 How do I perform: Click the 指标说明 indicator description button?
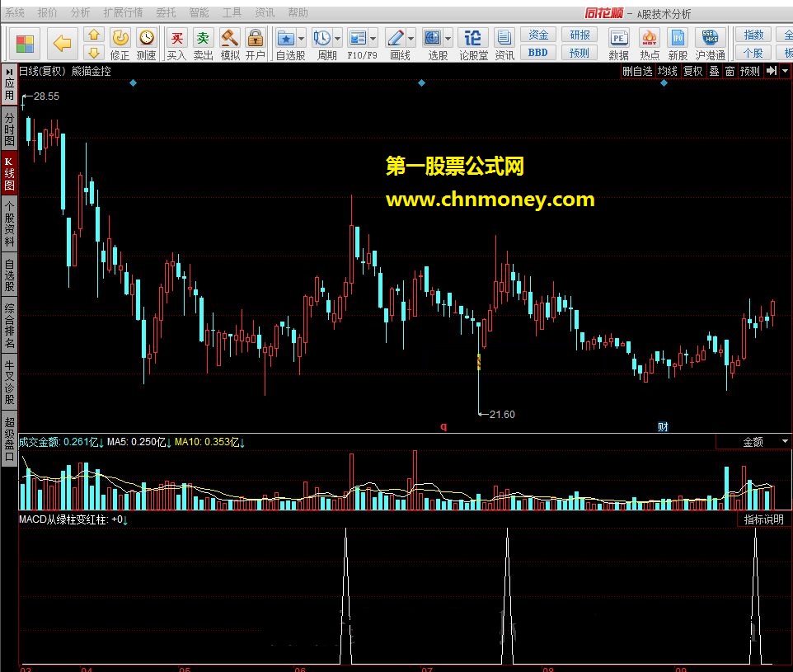pos(763,519)
